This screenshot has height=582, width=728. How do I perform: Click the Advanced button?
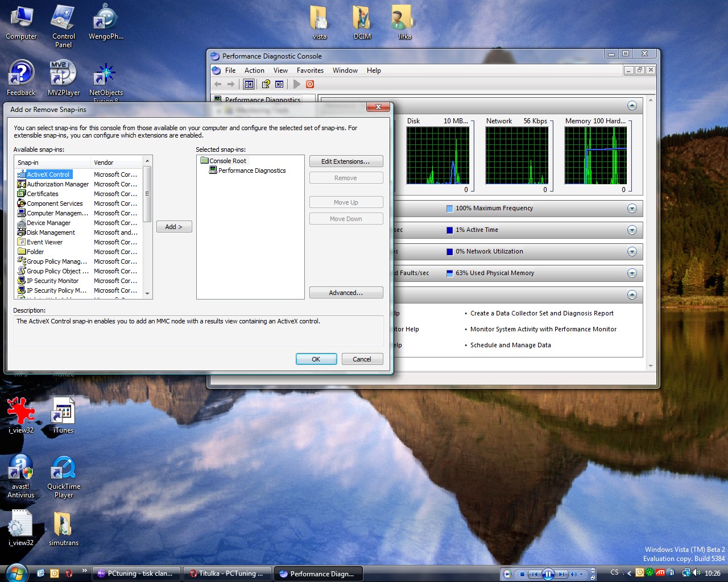point(346,293)
